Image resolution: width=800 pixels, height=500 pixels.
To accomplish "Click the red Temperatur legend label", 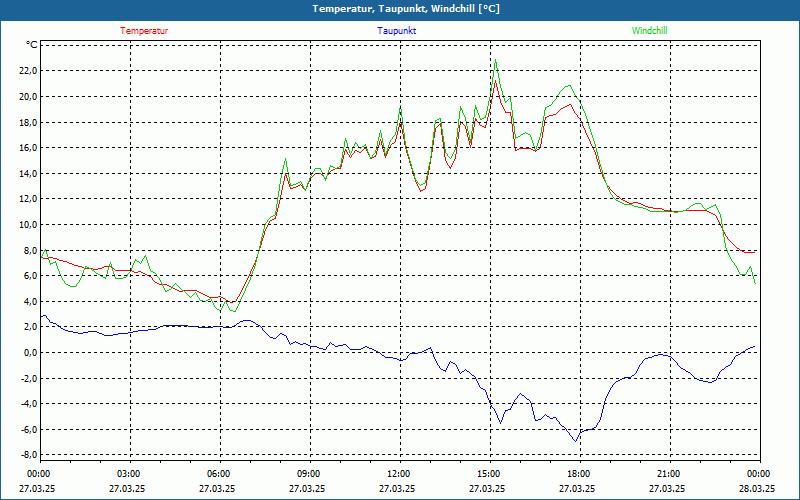I will tap(144, 31).
